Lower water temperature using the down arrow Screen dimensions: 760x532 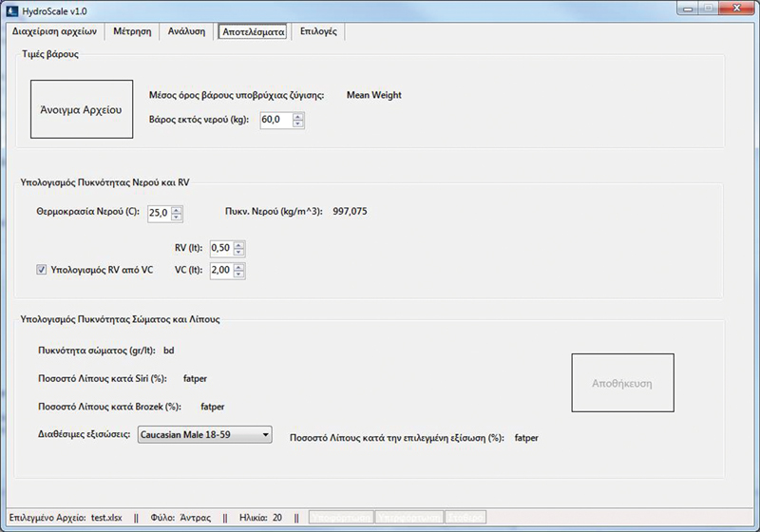coord(177,218)
